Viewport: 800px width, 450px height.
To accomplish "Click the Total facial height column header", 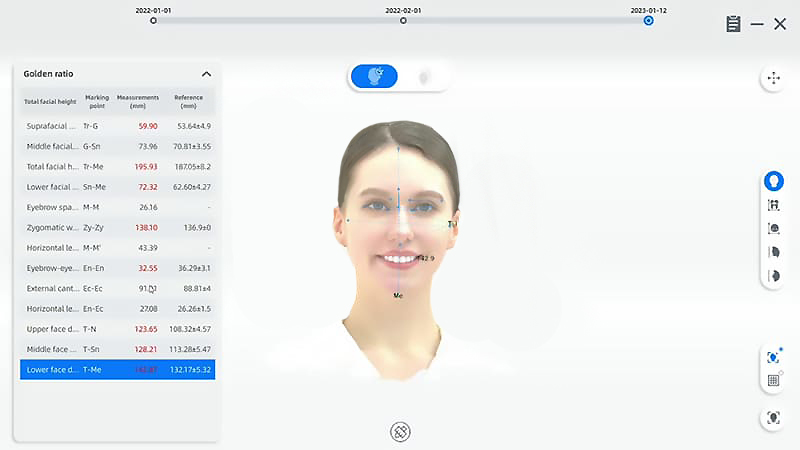I will click(x=50, y=102).
